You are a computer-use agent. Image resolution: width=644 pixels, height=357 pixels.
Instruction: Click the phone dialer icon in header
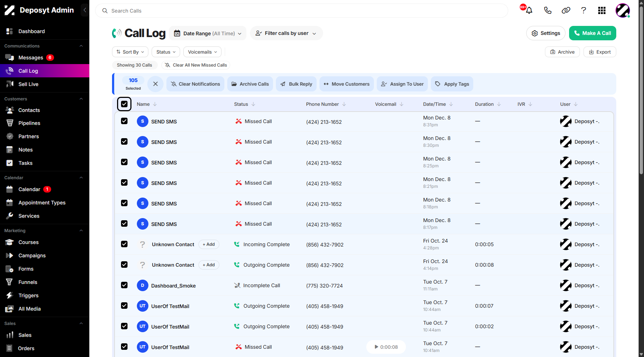click(x=547, y=10)
